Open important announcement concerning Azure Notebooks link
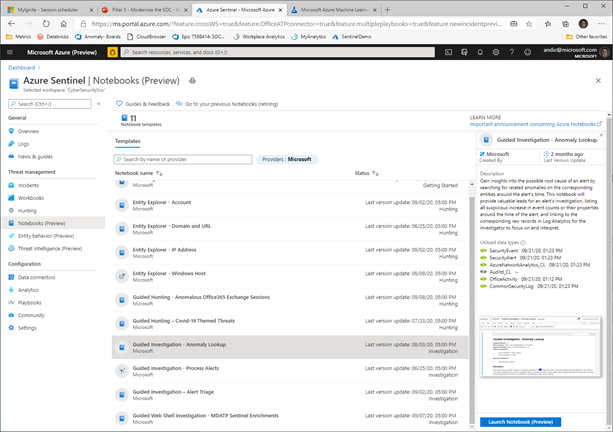Viewport: 613px width, 432px height. 536,124
